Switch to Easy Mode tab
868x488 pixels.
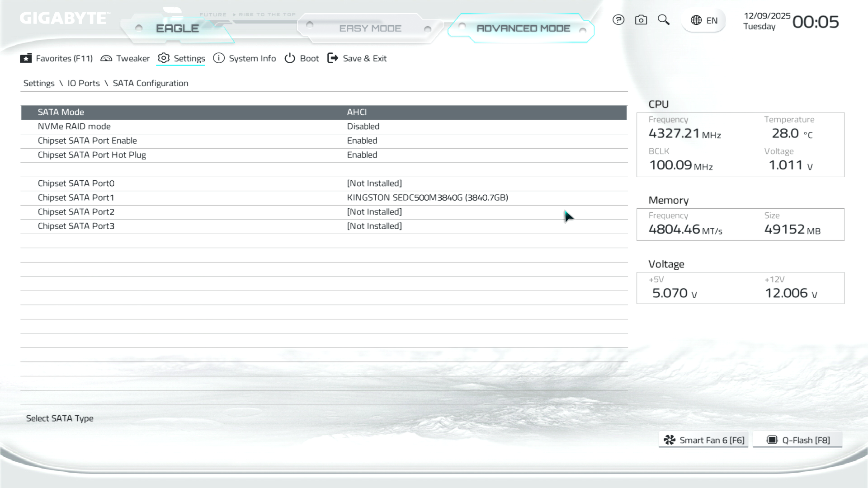pos(370,28)
